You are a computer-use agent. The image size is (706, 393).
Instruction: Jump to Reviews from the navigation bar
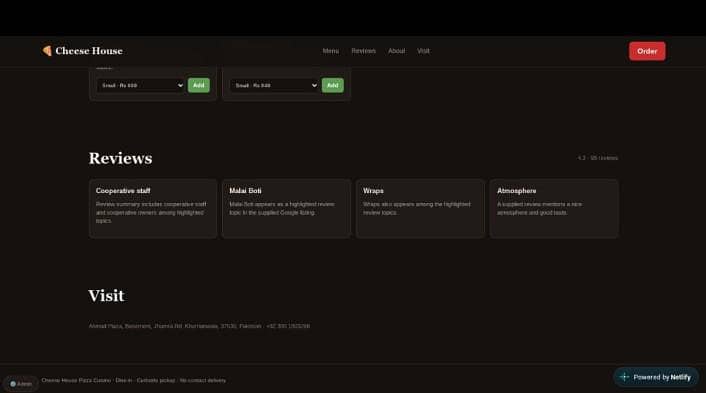[363, 51]
